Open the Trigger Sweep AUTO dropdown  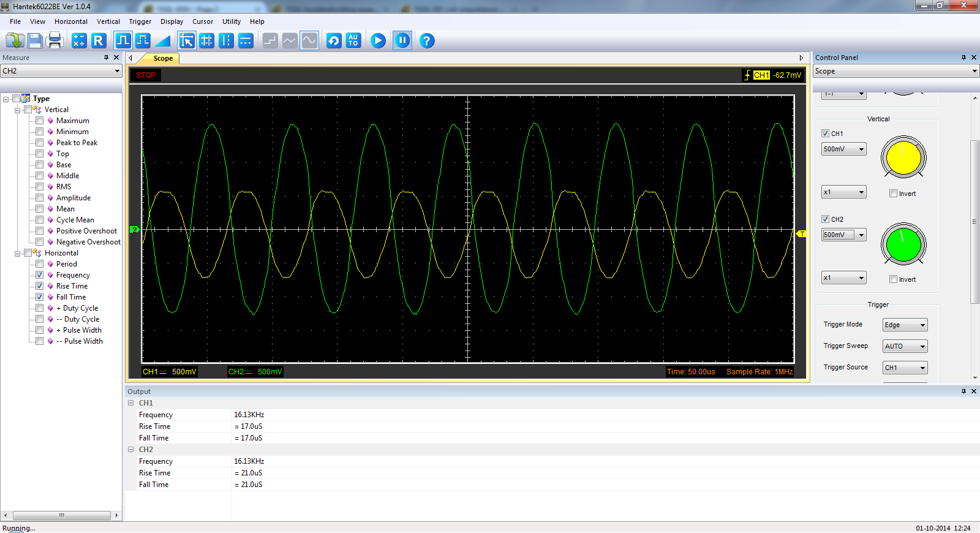[905, 346]
